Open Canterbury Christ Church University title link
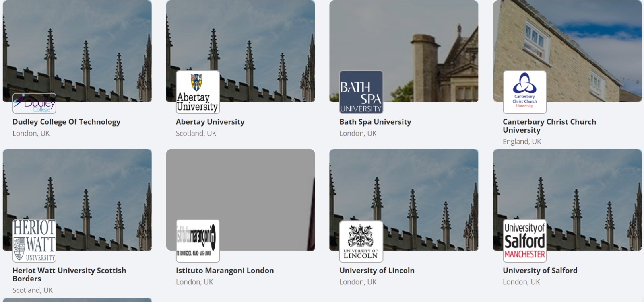The width and height of the screenshot is (644, 302). [549, 126]
